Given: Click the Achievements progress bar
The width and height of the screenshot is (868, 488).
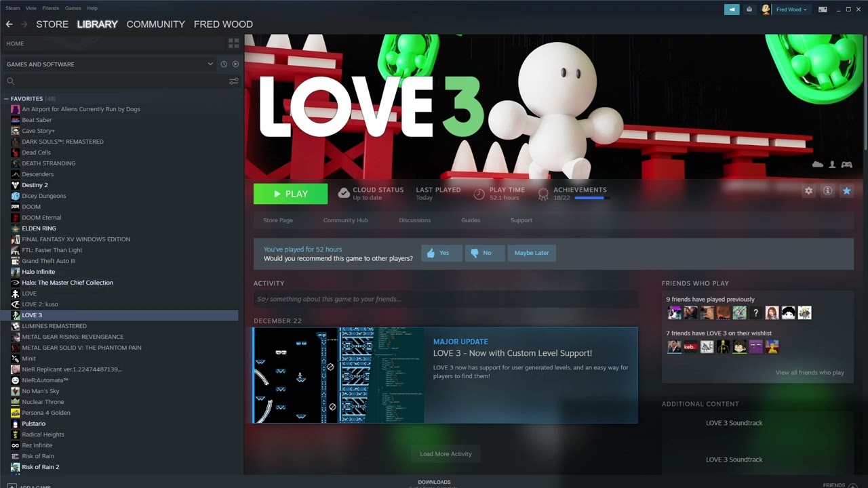Looking at the screenshot, I should (x=592, y=198).
